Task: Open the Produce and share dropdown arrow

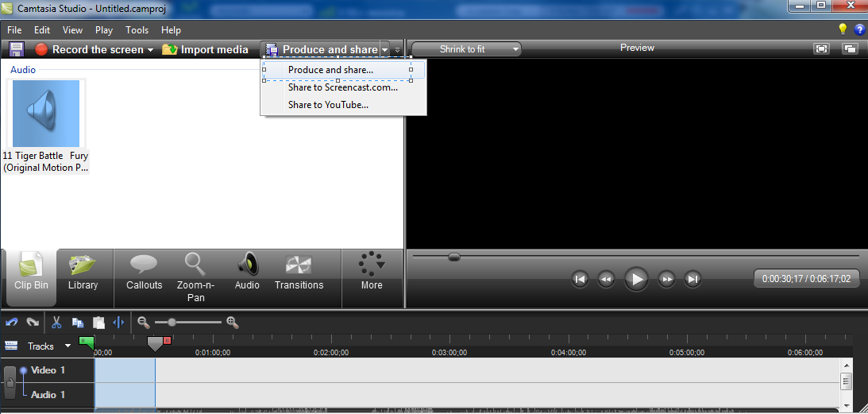Action: click(x=384, y=49)
